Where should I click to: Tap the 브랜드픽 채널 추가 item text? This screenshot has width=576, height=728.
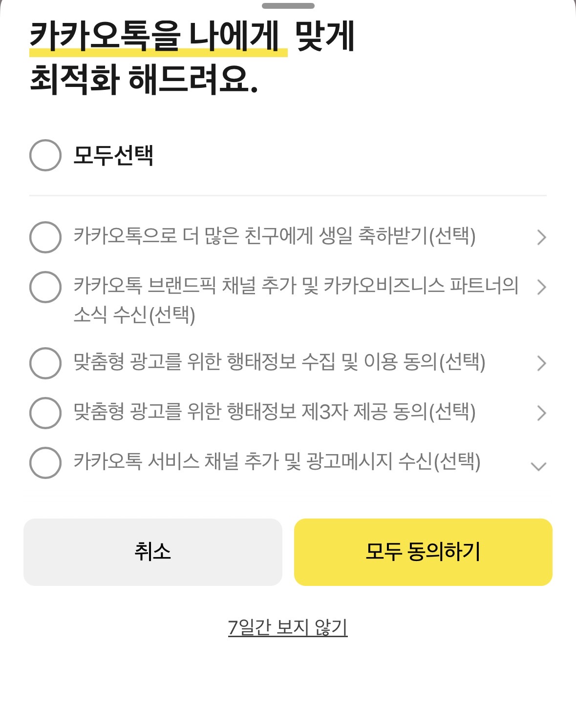click(x=296, y=299)
